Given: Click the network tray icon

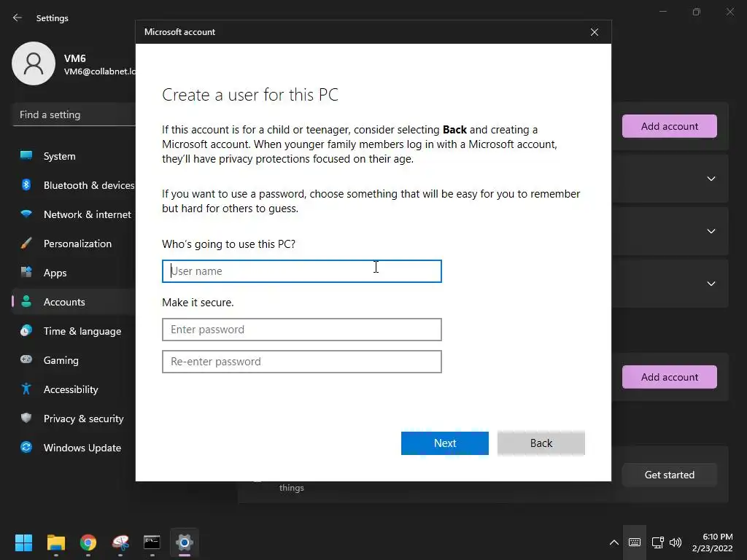Looking at the screenshot, I should (658, 542).
